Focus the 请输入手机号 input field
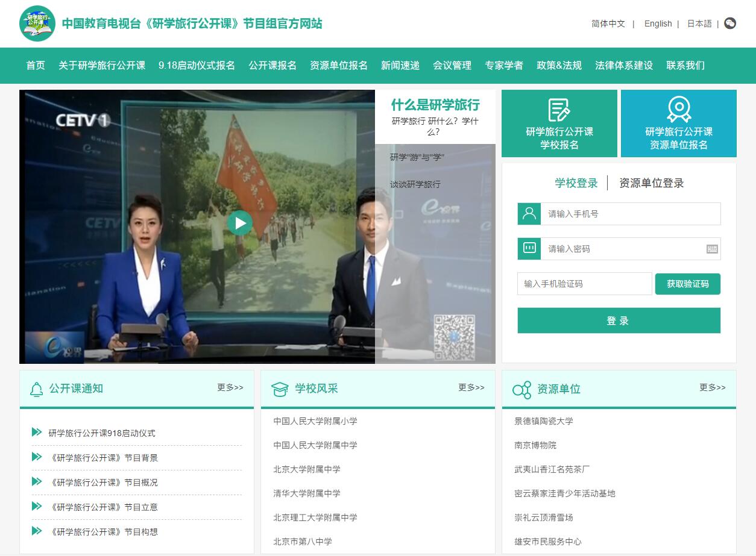 coord(630,214)
